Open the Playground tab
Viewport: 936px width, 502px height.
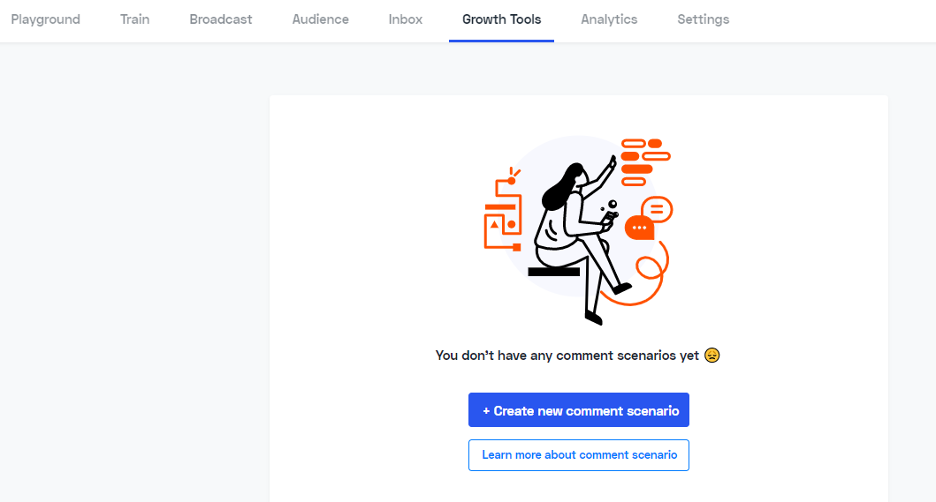click(x=45, y=20)
